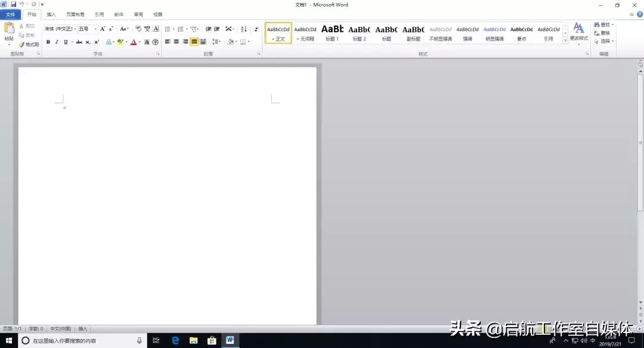This screenshot has height=348, width=644.
Task: Open Replace from the Editing group
Action: pos(605,32)
